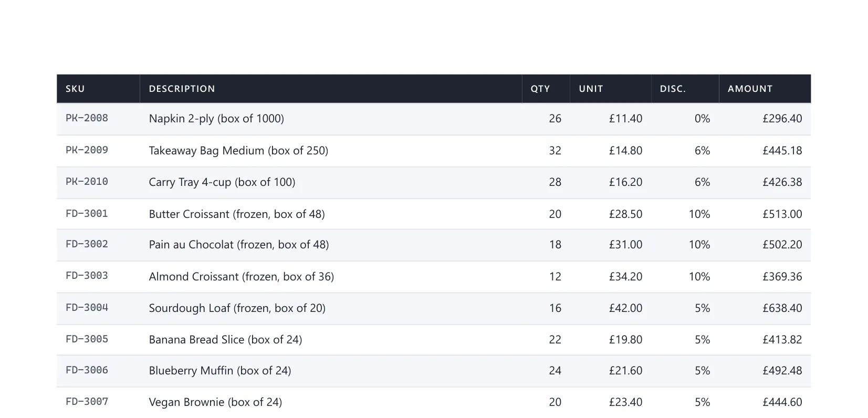Click the Napkin 2-ply 0% discount cell
868x418 pixels.
coord(702,119)
